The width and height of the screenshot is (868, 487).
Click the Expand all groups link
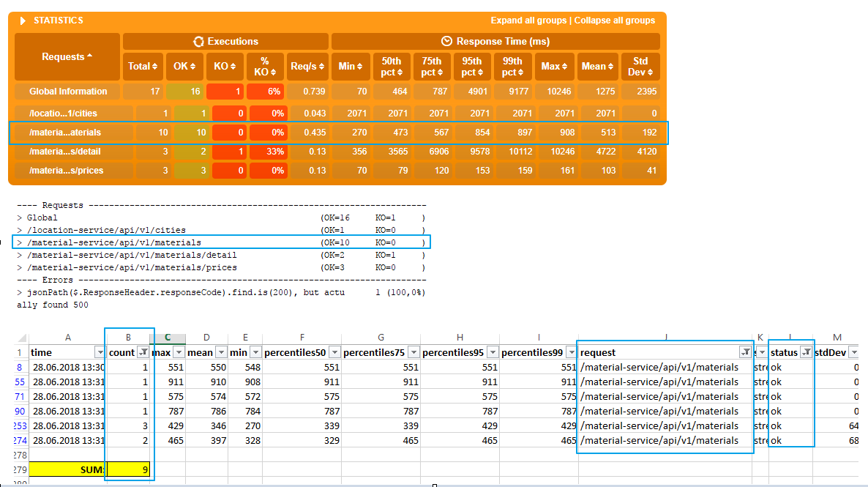(528, 20)
